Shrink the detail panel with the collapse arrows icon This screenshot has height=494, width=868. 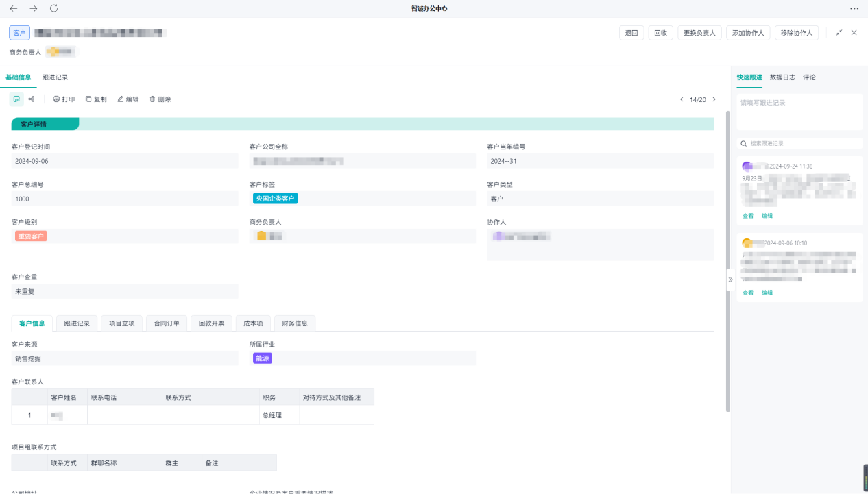pos(840,32)
